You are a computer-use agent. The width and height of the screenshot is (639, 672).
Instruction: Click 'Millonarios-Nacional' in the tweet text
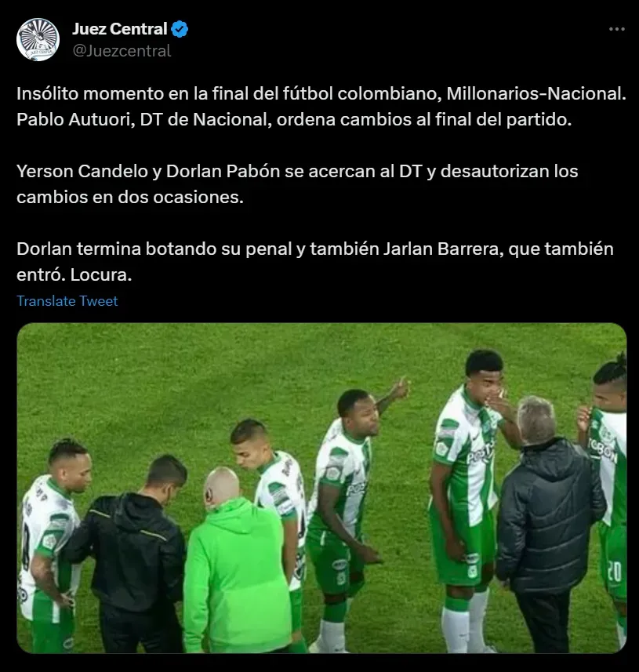(x=536, y=93)
